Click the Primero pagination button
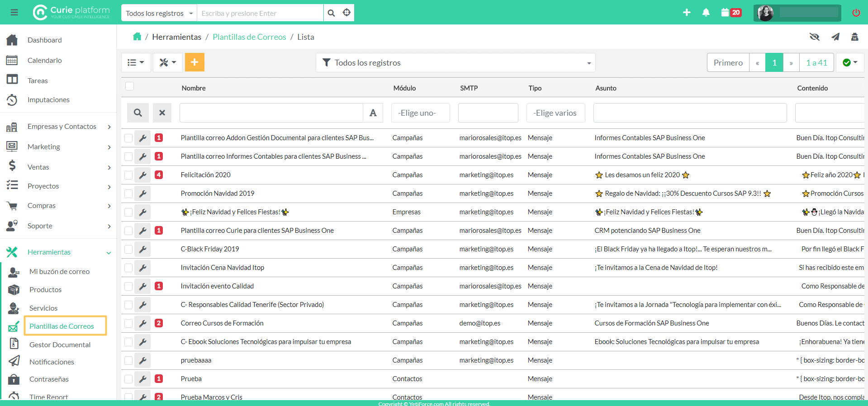Image resolution: width=868 pixels, height=406 pixels. click(728, 63)
